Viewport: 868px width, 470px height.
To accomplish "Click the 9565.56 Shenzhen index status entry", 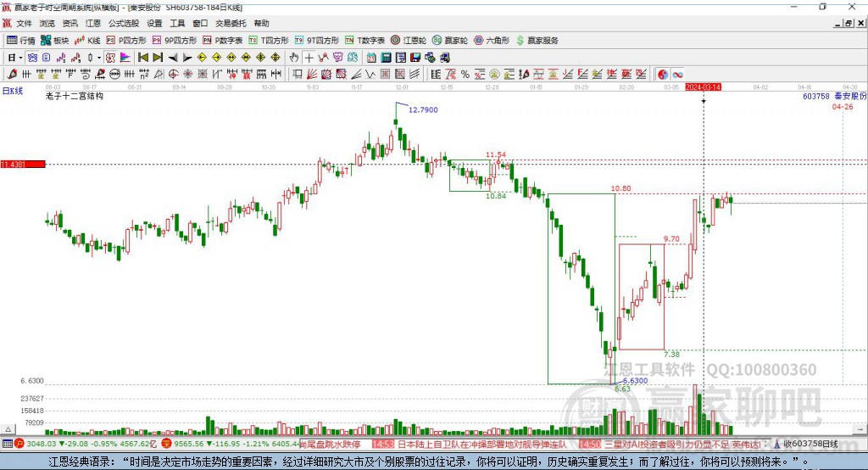I will click(x=229, y=444).
